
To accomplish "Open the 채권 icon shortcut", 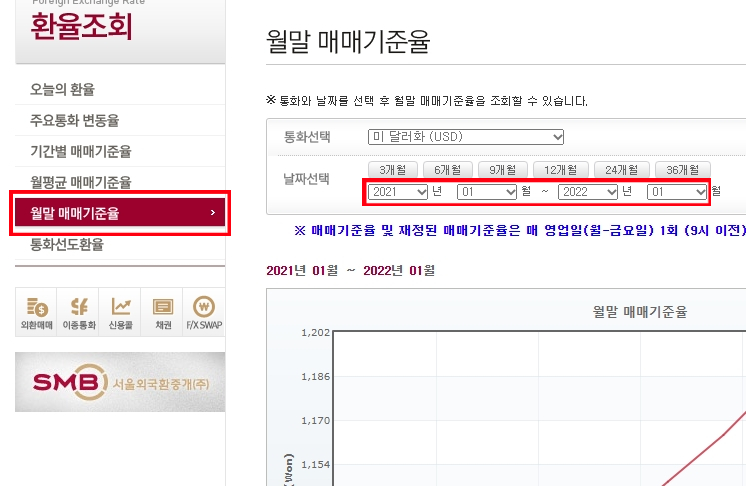I will [162, 312].
